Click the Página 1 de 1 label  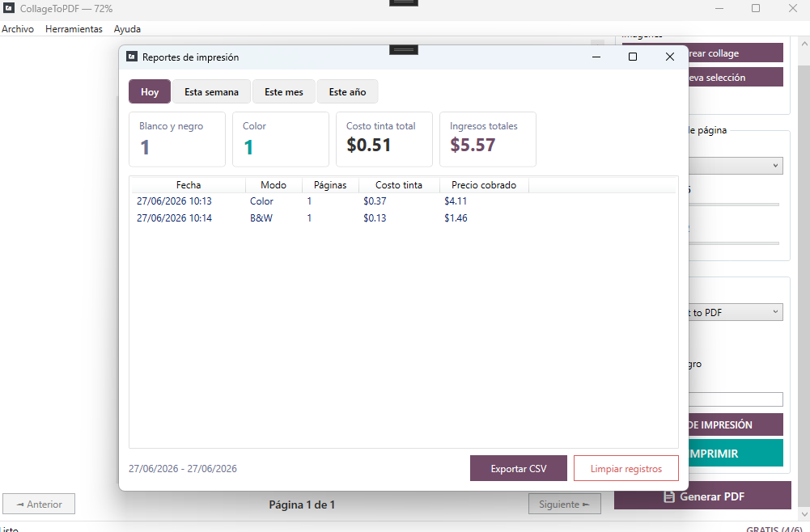coord(302,505)
